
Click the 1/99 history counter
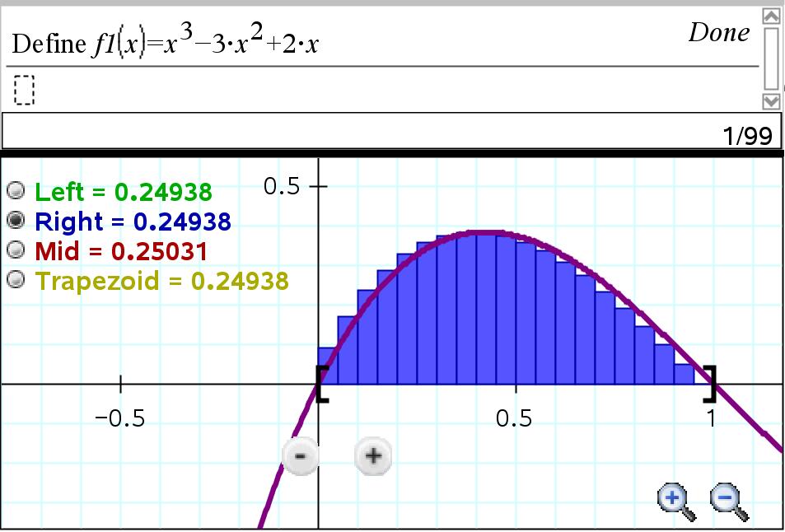pyautogui.click(x=746, y=136)
